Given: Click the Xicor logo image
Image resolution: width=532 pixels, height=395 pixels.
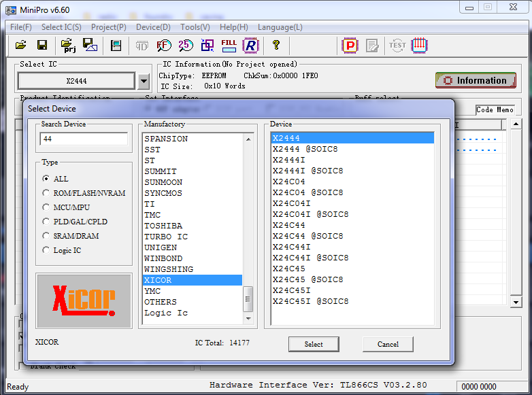Looking at the screenshot, I should point(84,300).
